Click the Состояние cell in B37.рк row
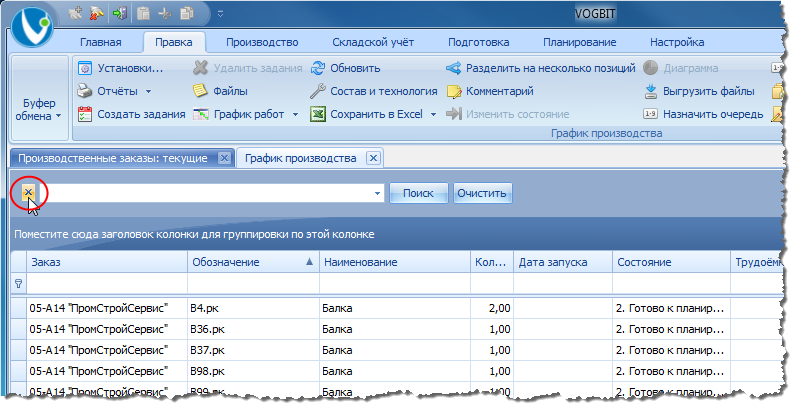Viewport: 794px width, 407px height. point(671,350)
